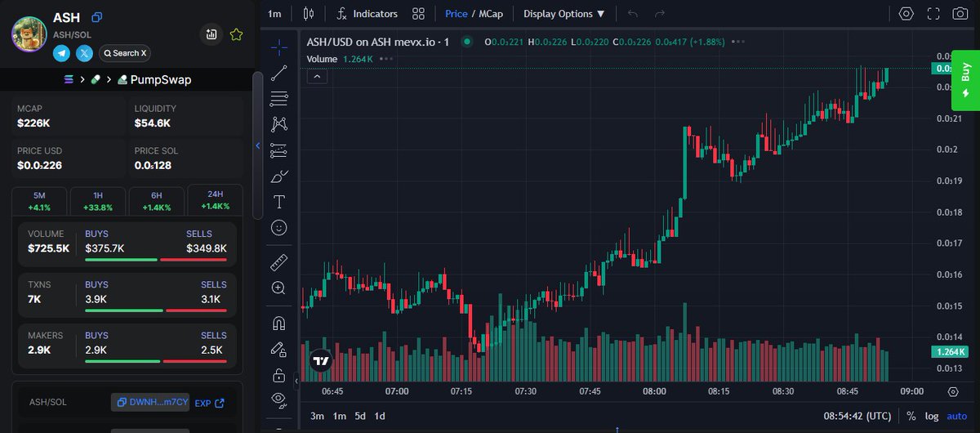Select the trend line drawing tool
980x433 pixels.
[x=279, y=73]
